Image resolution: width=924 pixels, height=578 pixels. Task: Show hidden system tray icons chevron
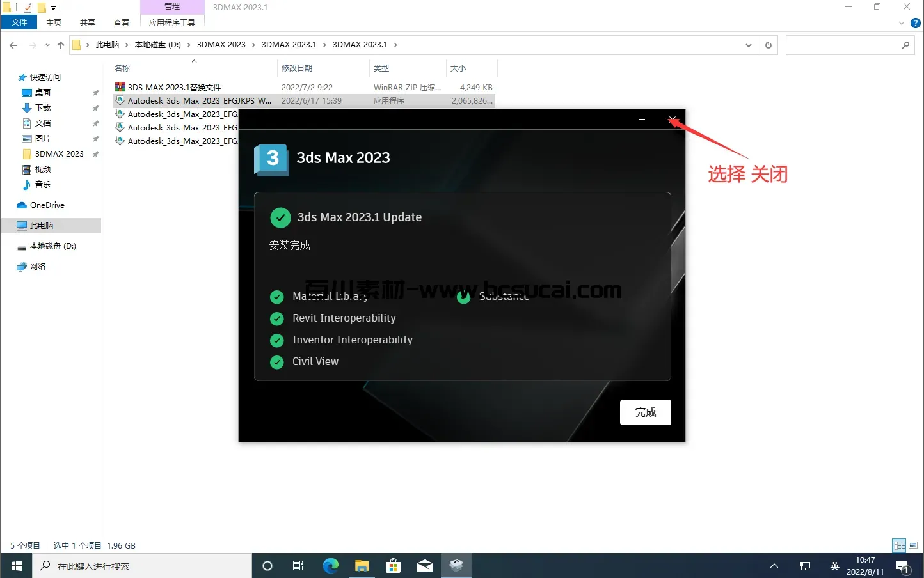tap(774, 566)
